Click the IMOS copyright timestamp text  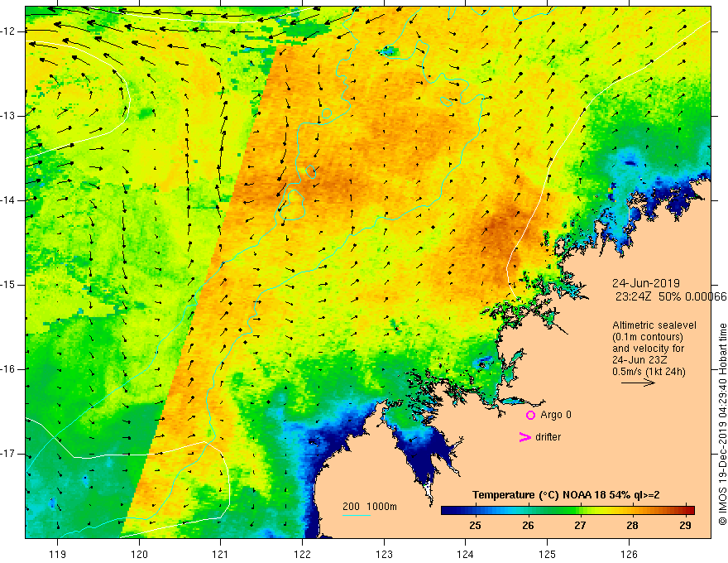[722, 424]
